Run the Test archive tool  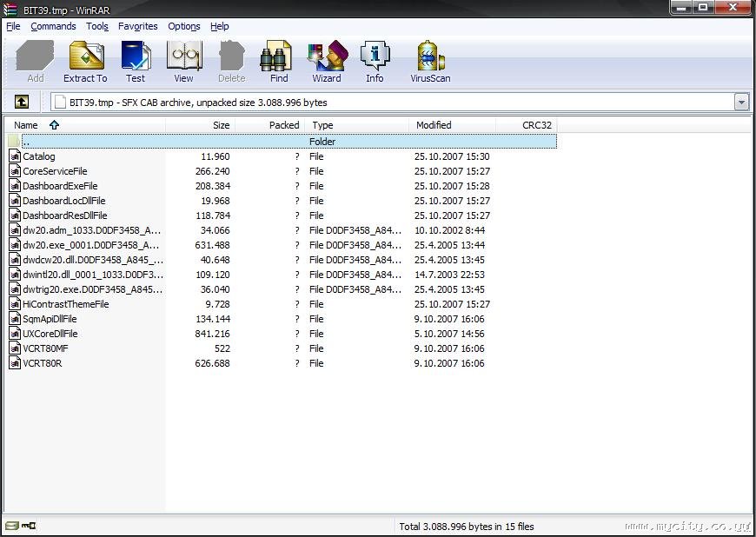[x=136, y=61]
